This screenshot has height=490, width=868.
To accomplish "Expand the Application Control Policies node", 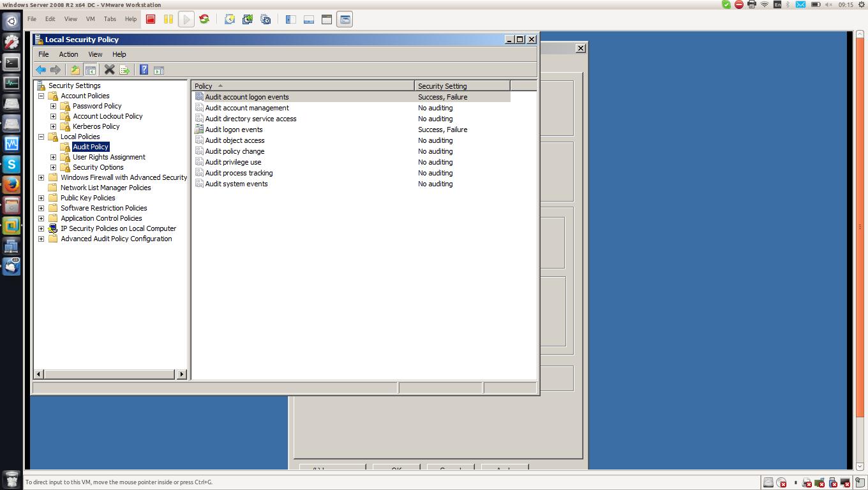I will [x=41, y=218].
